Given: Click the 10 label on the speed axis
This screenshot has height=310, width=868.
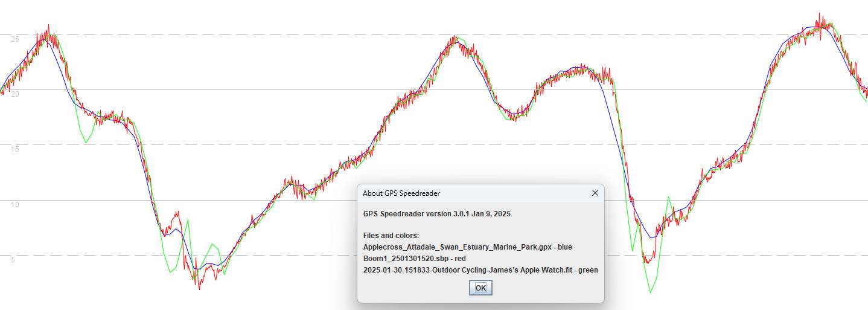Looking at the screenshot, I should pos(14,204).
